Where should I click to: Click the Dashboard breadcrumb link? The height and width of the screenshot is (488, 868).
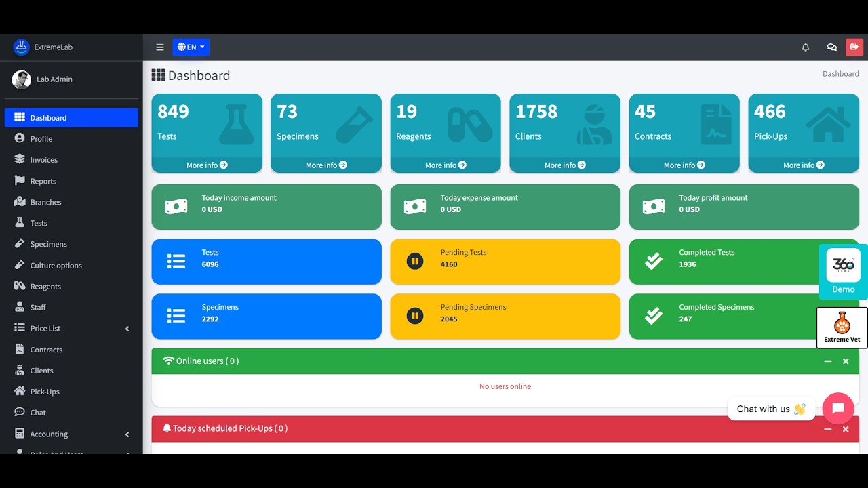pyautogui.click(x=841, y=74)
